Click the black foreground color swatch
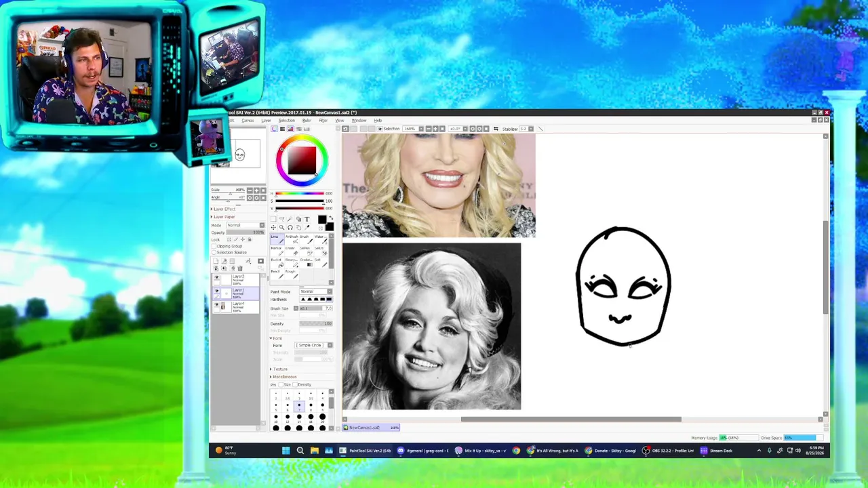This screenshot has height=488, width=868. (x=322, y=219)
